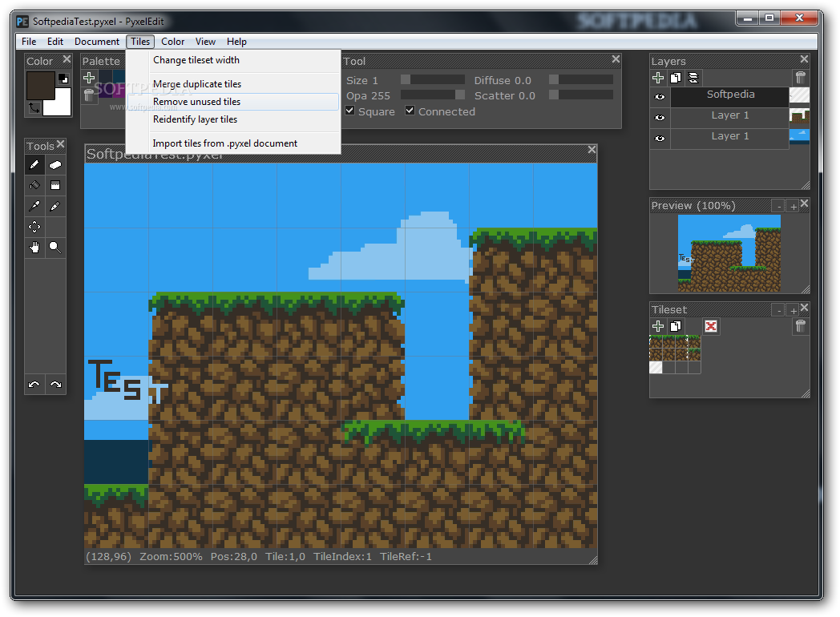Select the hand Pan tool
Viewport: 840px width, 617px height.
[34, 248]
